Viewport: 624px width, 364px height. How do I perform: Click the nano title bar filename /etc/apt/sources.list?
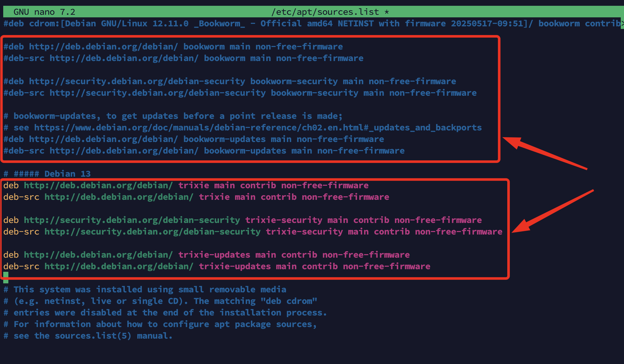click(x=325, y=12)
